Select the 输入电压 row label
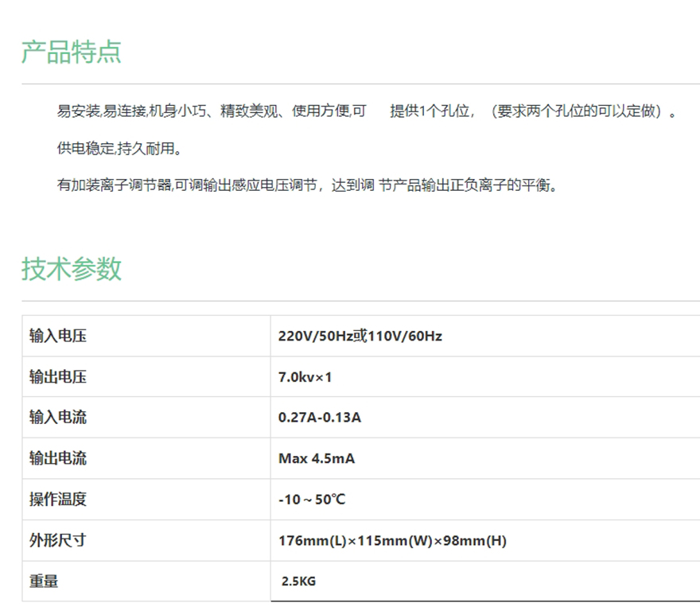700x607 pixels. point(58,336)
